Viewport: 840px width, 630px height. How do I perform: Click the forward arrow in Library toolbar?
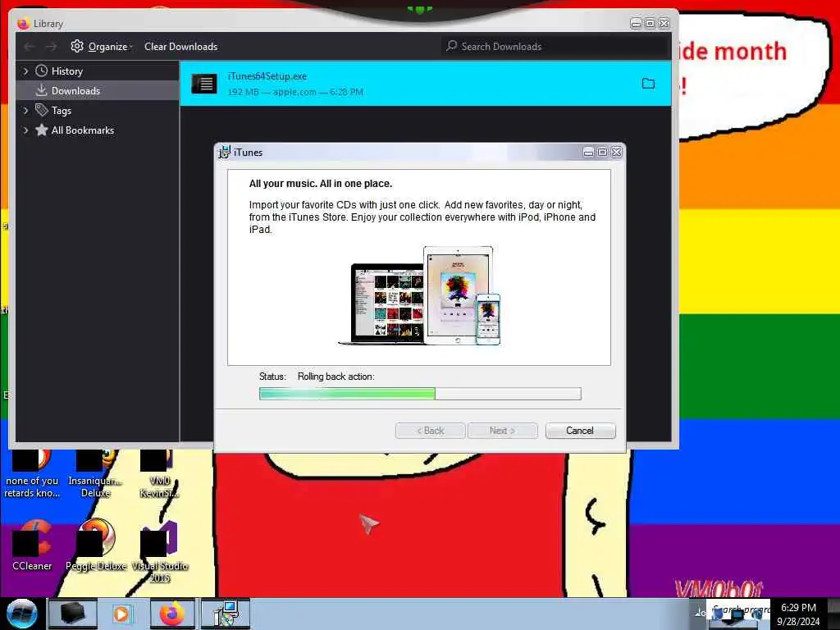tap(52, 47)
